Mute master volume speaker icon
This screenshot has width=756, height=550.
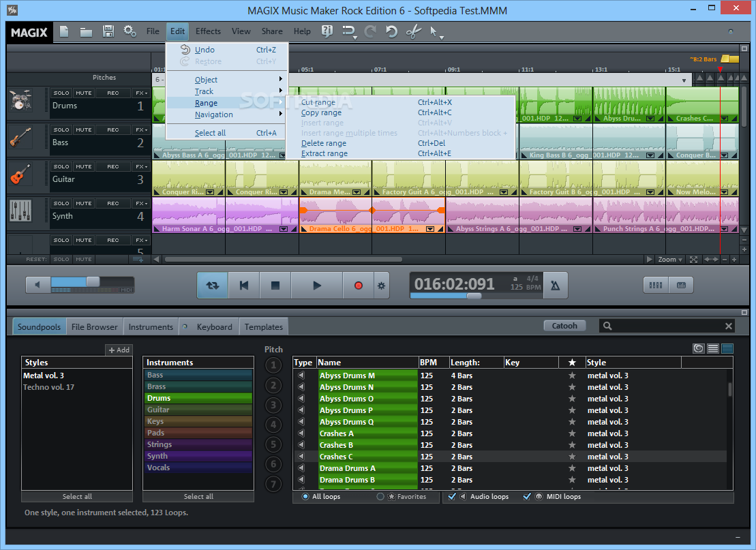click(37, 284)
